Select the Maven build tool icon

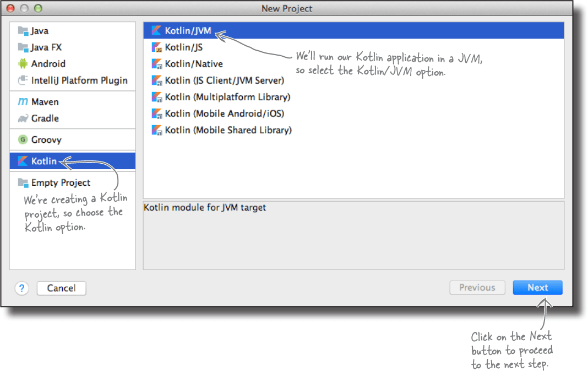[x=23, y=102]
